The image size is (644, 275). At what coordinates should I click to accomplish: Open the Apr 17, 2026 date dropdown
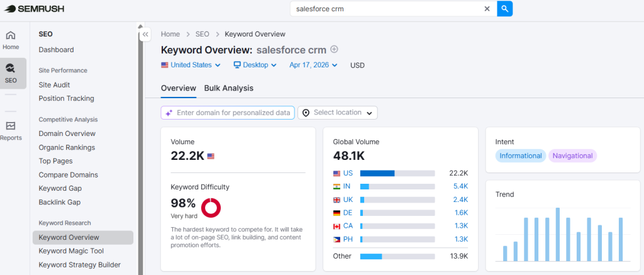click(313, 65)
